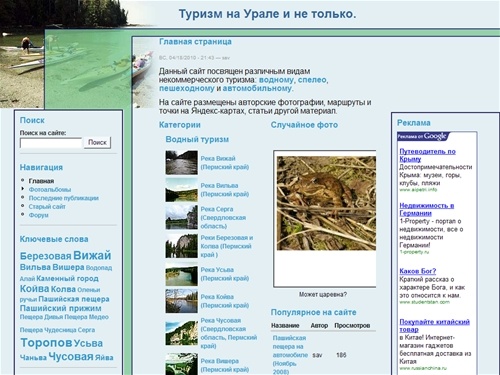Open the Усьва river thumbnail image
The image size is (500, 375).
pyautogui.click(x=182, y=274)
